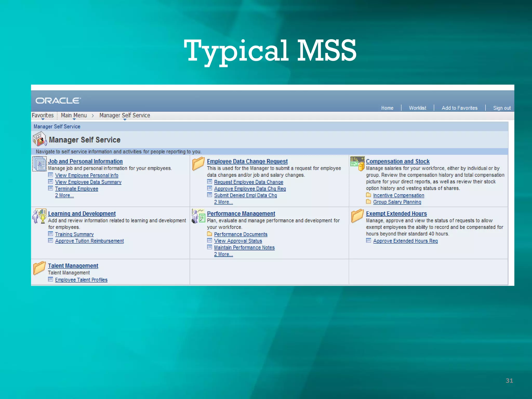Viewport: 532px width, 399px height.
Task: Expand 2 More under Employee Data Change Request
Action: coord(223,202)
